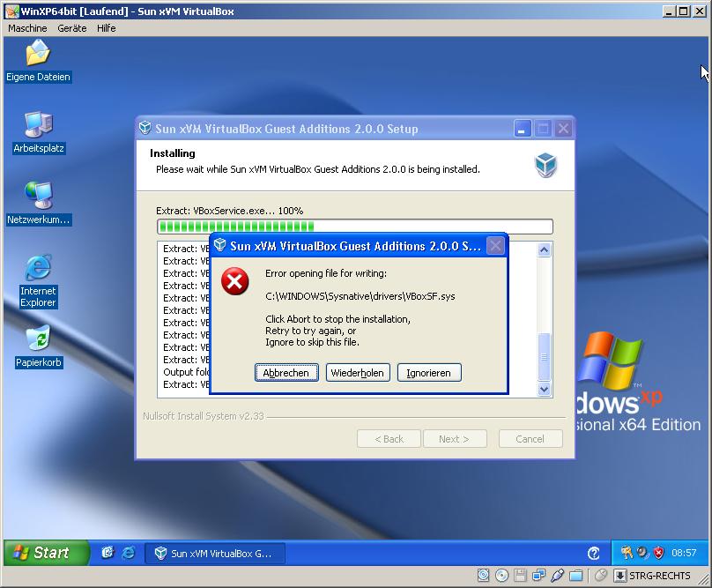
Task: Open the Eigene Dateien desktop icon
Action: point(38,61)
